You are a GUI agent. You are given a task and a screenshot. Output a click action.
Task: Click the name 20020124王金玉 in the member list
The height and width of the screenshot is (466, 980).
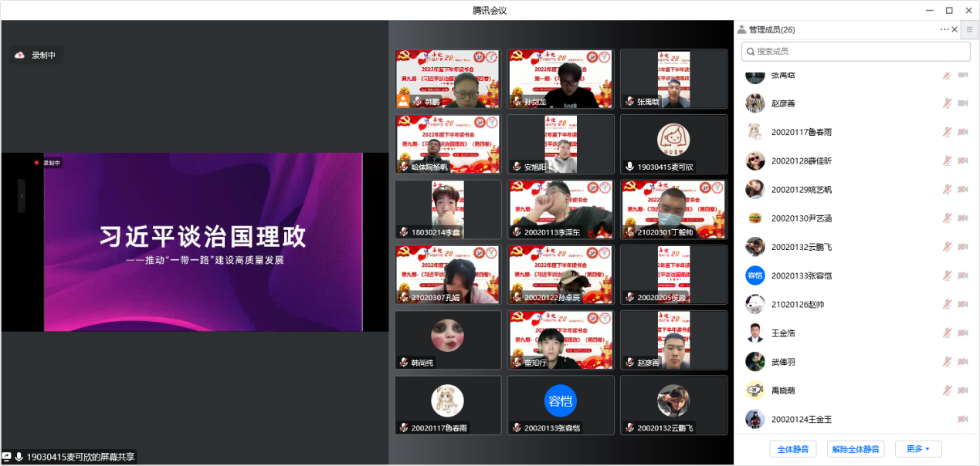[802, 420]
